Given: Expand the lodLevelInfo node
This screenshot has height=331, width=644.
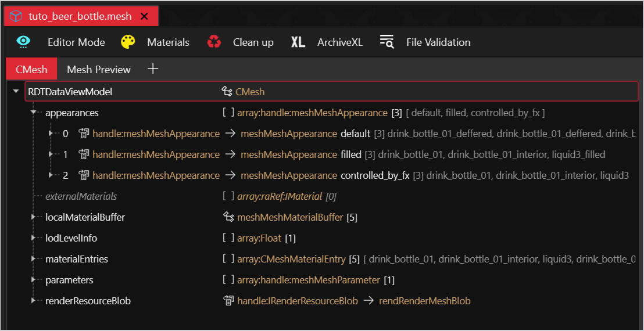Looking at the screenshot, I should (34, 238).
